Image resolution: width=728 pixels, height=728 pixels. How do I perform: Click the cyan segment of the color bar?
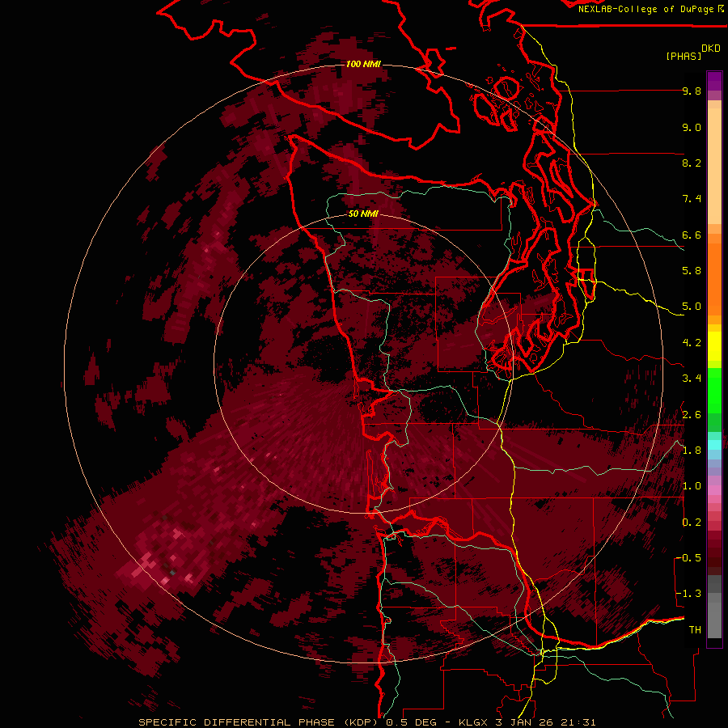click(x=714, y=445)
